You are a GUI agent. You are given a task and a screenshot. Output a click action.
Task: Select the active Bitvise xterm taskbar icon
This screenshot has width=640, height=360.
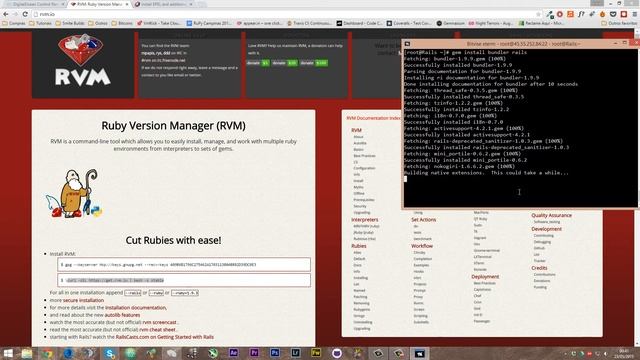point(420,353)
